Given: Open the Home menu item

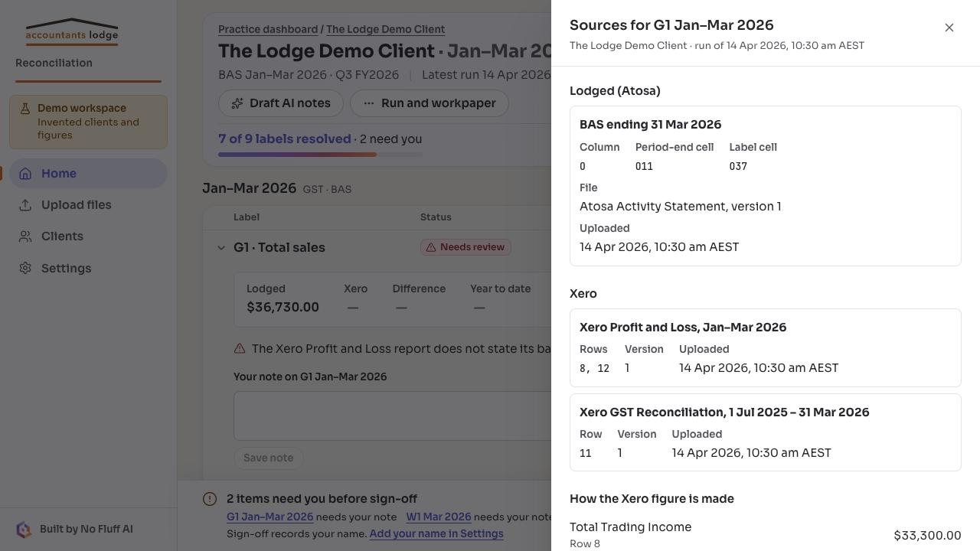Looking at the screenshot, I should (88, 174).
